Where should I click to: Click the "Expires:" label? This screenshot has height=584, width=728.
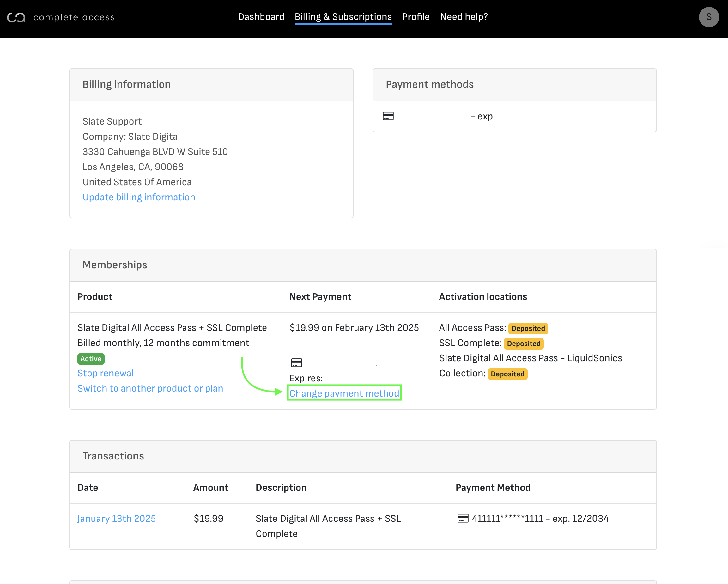pyautogui.click(x=306, y=378)
